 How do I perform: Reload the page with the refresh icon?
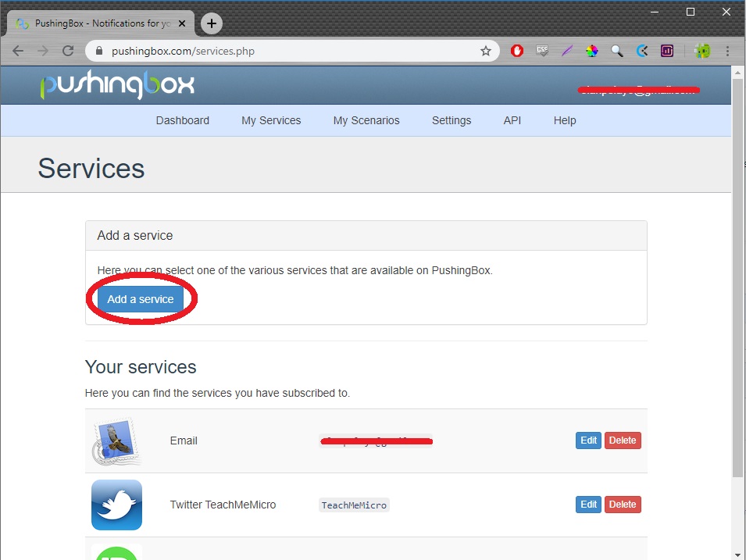pyautogui.click(x=68, y=51)
